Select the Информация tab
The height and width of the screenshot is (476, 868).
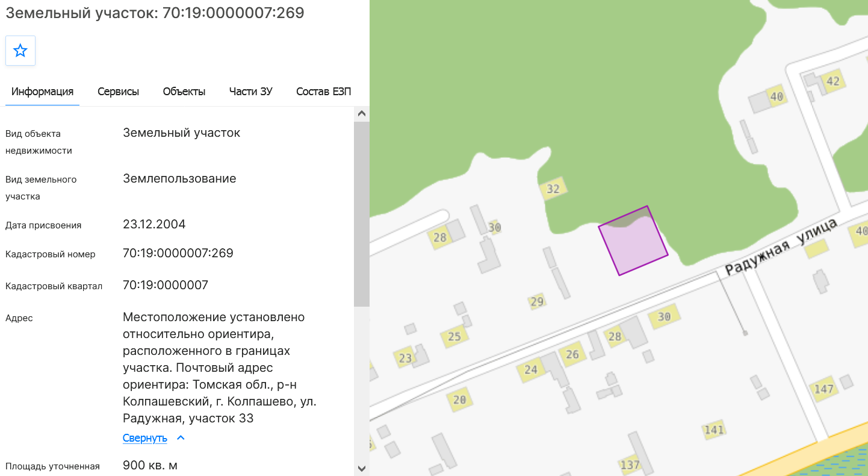42,92
